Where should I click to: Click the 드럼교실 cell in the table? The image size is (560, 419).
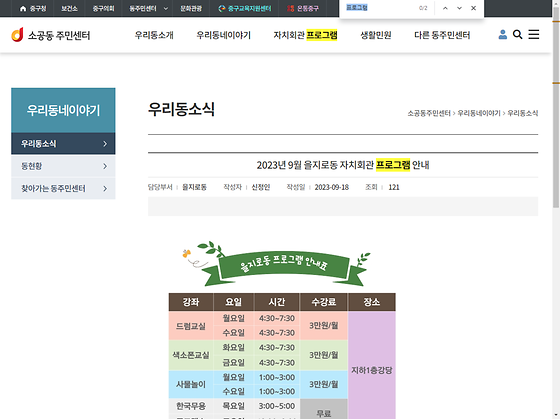point(191,326)
